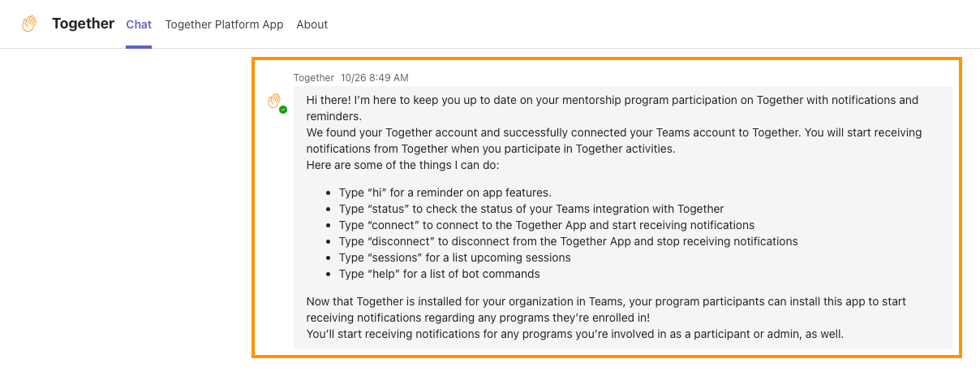
Task: Switch to the Chat tab
Action: click(139, 24)
